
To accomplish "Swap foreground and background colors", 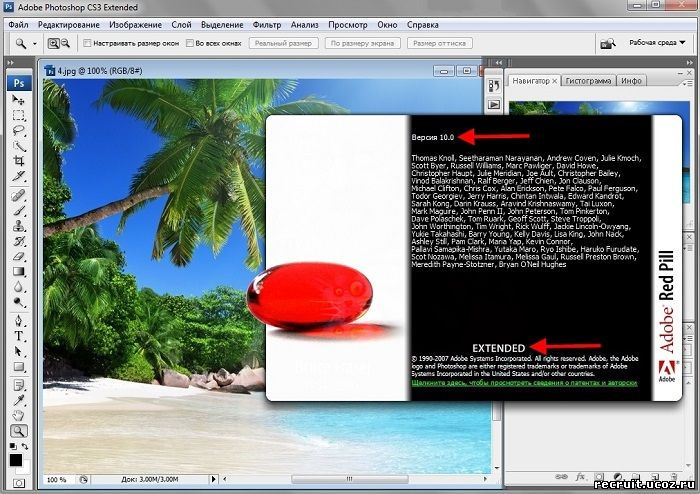I will pyautogui.click(x=25, y=446).
